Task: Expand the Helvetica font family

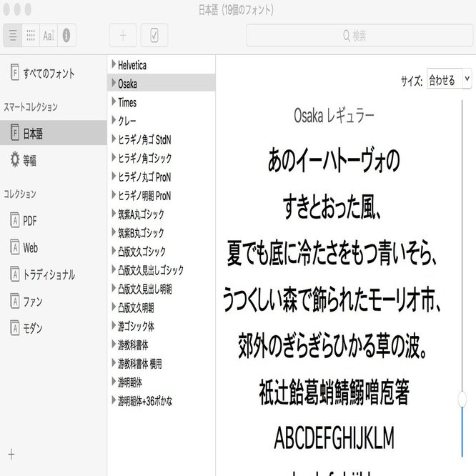Action: point(114,64)
